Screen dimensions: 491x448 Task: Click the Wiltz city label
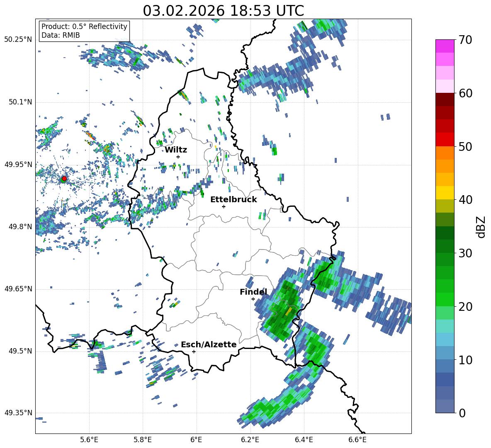point(176,150)
